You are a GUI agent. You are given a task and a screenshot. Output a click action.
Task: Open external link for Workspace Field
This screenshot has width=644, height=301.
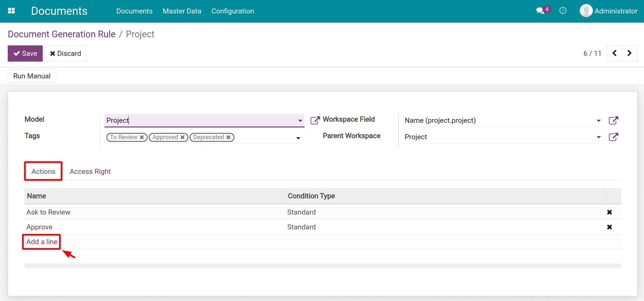point(613,120)
